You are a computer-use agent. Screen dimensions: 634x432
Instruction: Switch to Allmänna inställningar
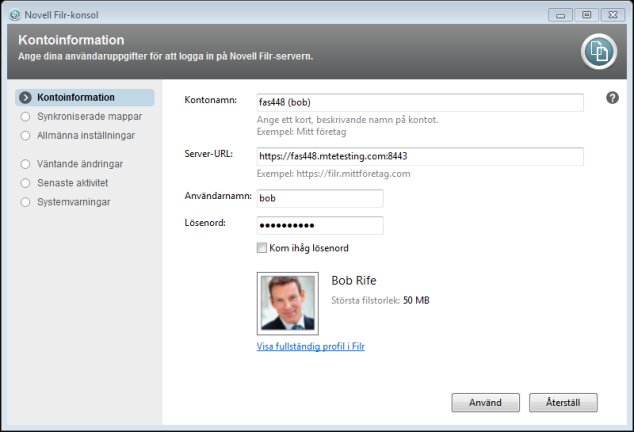[x=85, y=134]
